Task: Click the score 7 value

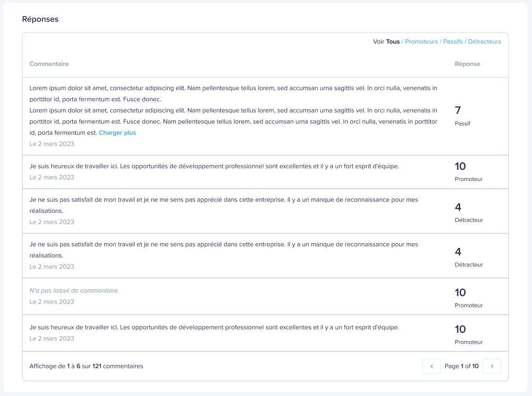Action: tap(458, 110)
